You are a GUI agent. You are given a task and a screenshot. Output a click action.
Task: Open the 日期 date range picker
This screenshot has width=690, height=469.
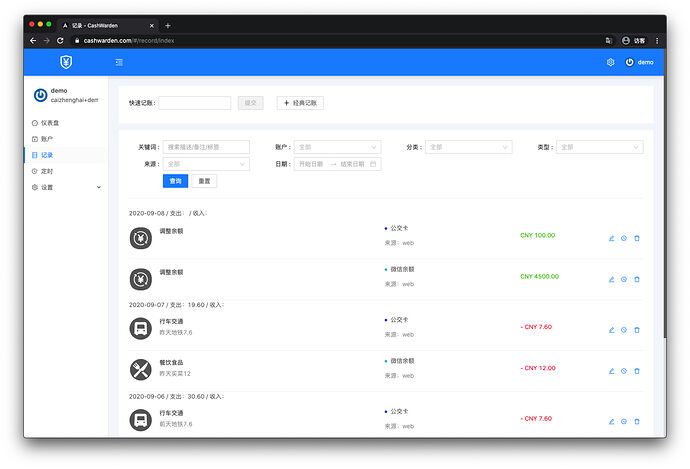coord(337,164)
